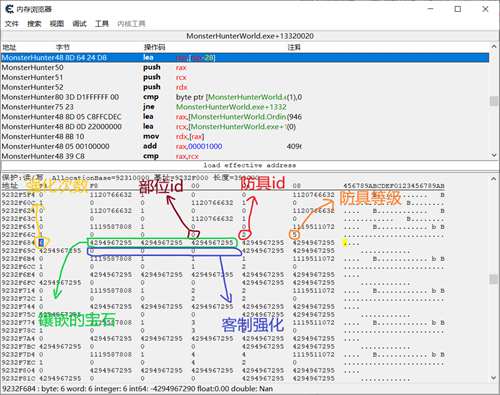This screenshot has width=500, height=395.
Task: Click hex row address 9232F72C
Action: (x=18, y=299)
